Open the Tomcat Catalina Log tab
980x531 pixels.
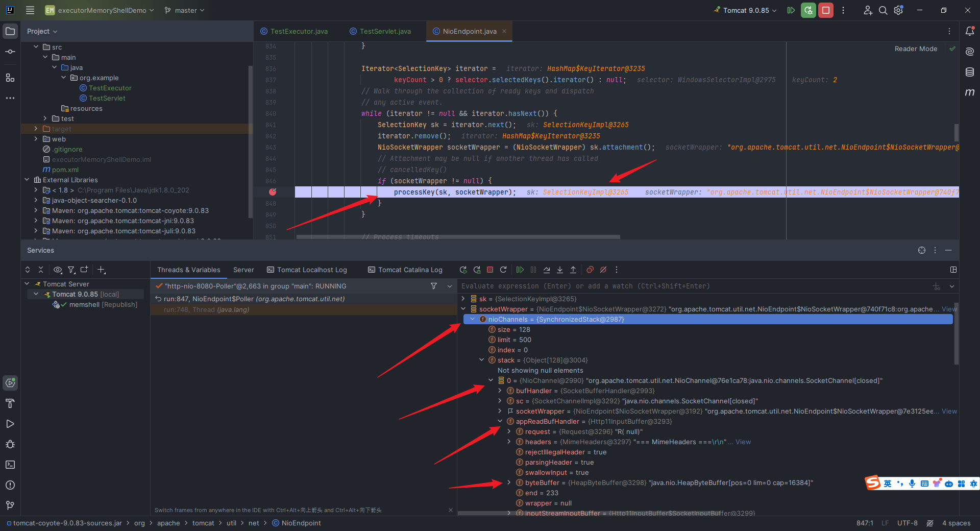click(x=405, y=270)
